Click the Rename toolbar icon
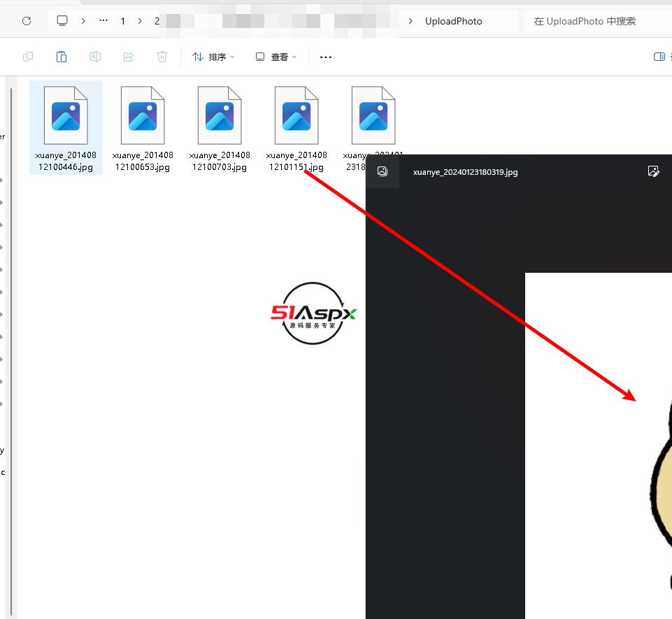The width and height of the screenshot is (672, 619). click(95, 57)
